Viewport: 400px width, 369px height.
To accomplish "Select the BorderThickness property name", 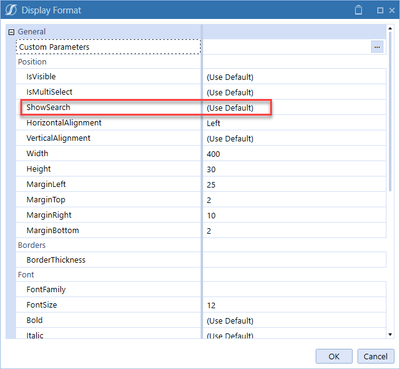I will pos(56,260).
